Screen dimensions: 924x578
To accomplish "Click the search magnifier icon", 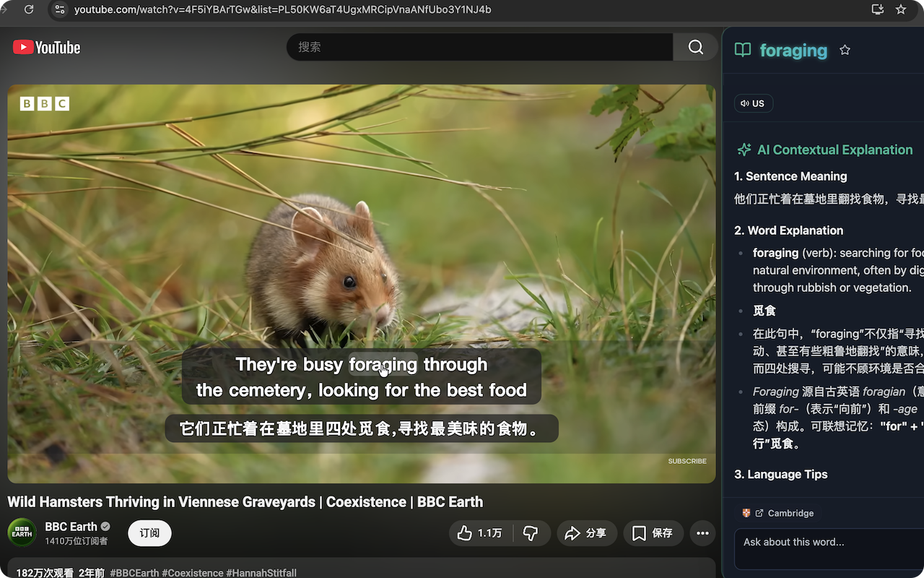I will pyautogui.click(x=694, y=47).
